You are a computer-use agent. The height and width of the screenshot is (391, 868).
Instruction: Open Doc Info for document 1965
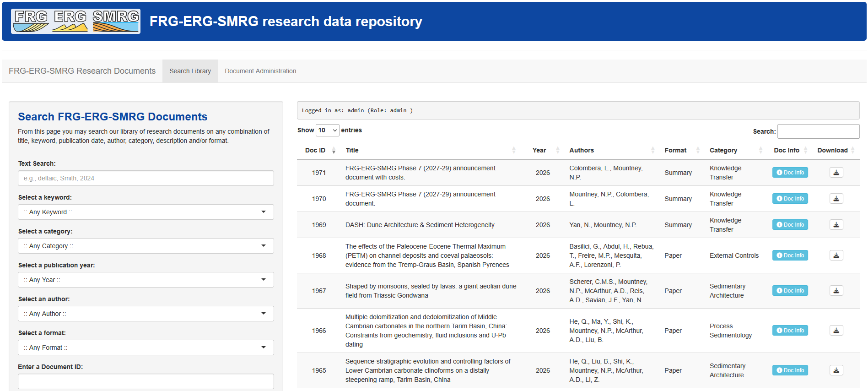point(790,370)
